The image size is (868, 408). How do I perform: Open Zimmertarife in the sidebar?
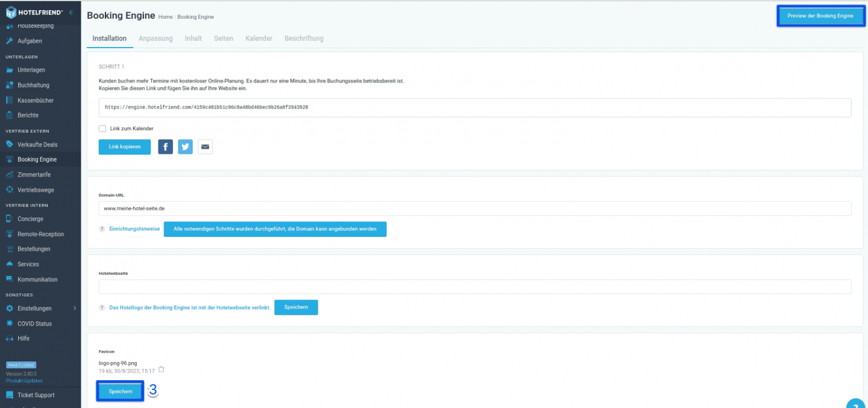click(34, 175)
